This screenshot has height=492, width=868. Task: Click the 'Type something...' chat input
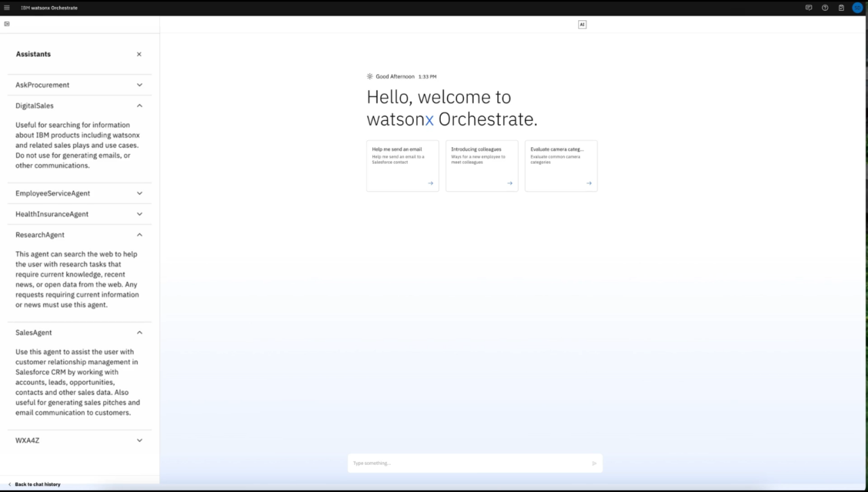(x=468, y=463)
